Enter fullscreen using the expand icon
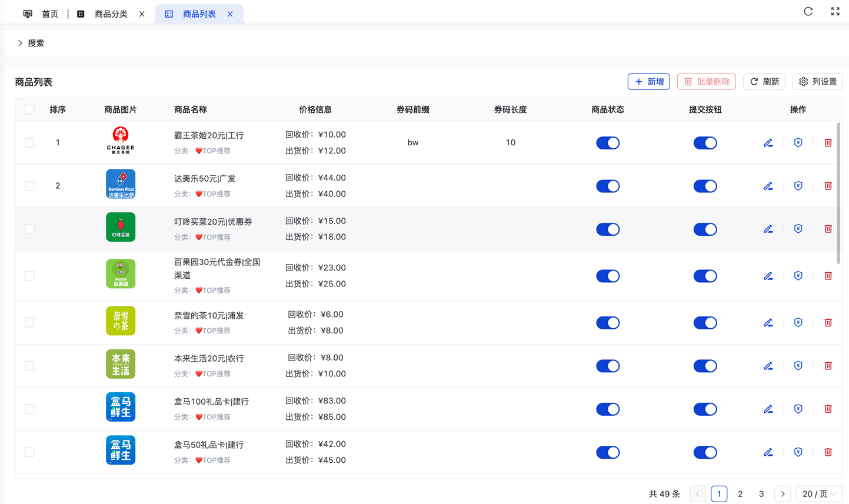The image size is (849, 504). coord(835,12)
